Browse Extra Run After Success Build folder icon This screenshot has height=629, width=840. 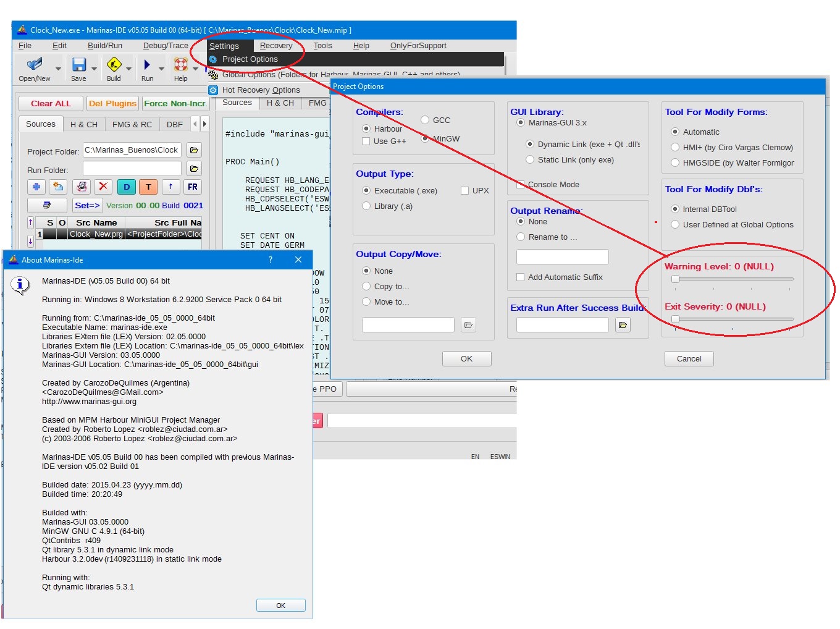tap(623, 325)
